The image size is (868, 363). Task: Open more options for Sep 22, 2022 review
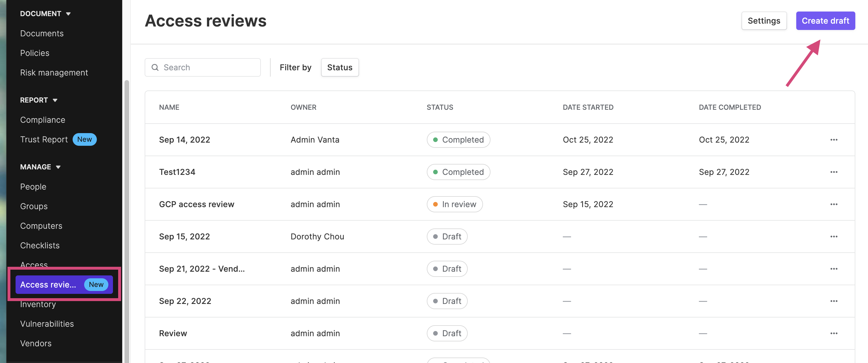834,301
